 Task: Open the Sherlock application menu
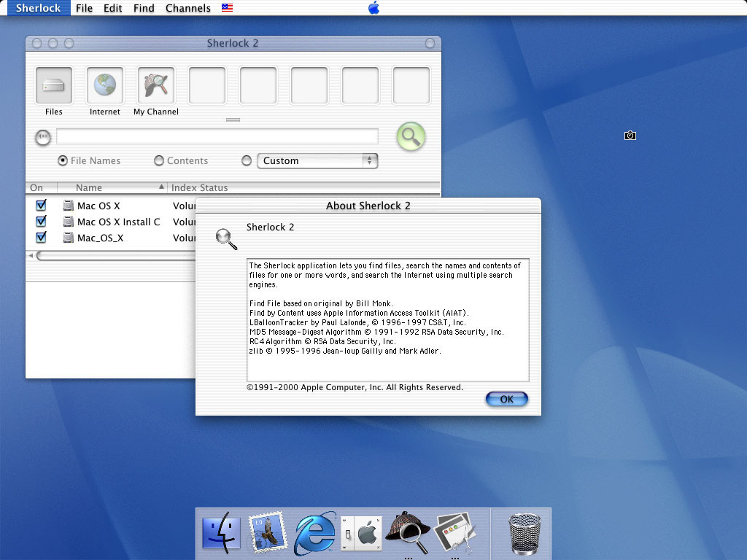[x=38, y=7]
